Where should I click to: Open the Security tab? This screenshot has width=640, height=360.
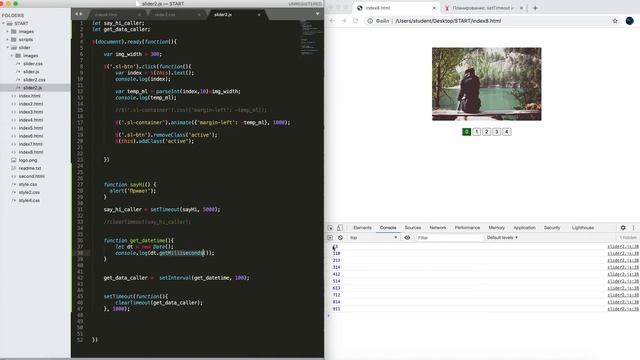552,228
